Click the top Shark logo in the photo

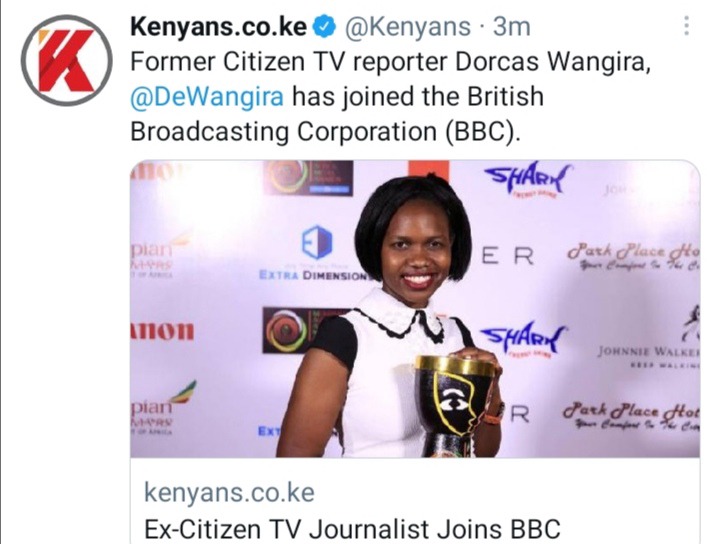point(528,179)
